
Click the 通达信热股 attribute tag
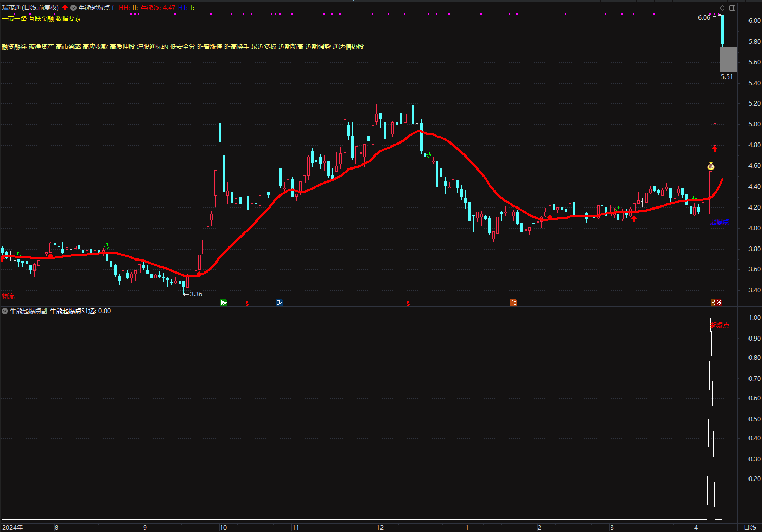(x=348, y=47)
